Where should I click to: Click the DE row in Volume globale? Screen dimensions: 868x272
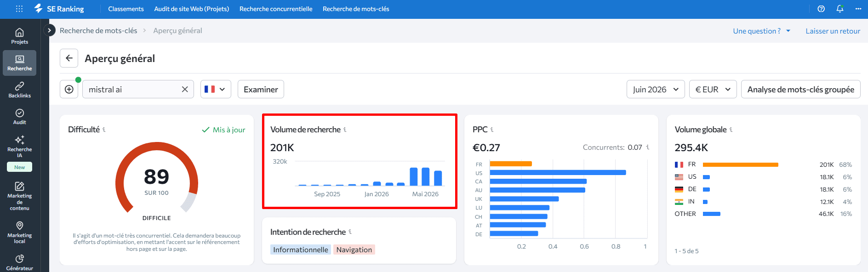click(x=763, y=189)
